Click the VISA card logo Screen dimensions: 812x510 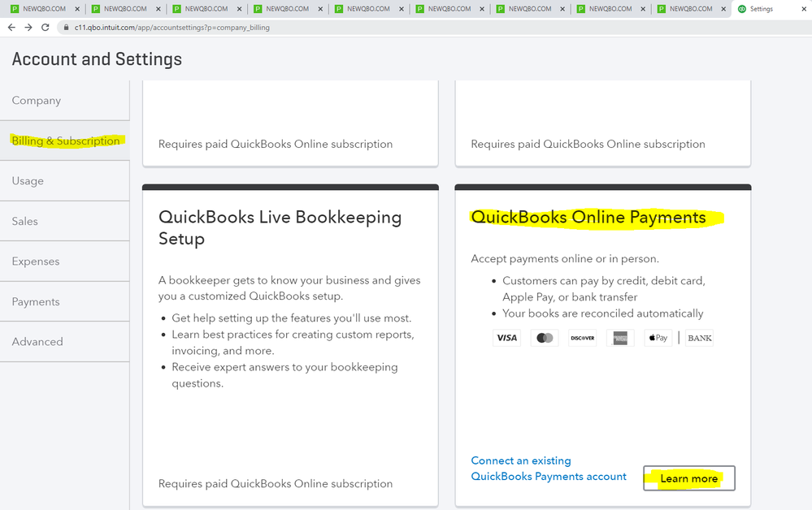click(506, 338)
